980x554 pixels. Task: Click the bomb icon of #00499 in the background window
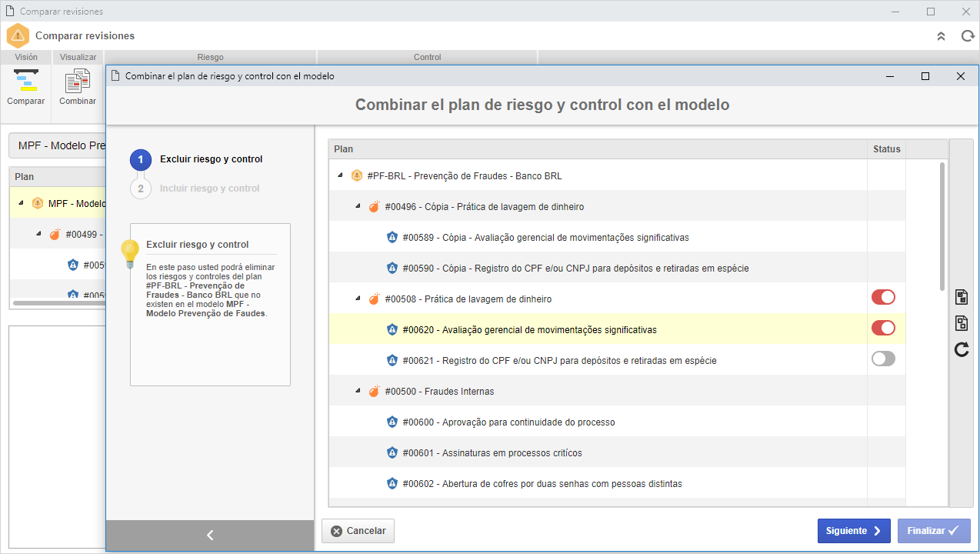click(x=55, y=234)
